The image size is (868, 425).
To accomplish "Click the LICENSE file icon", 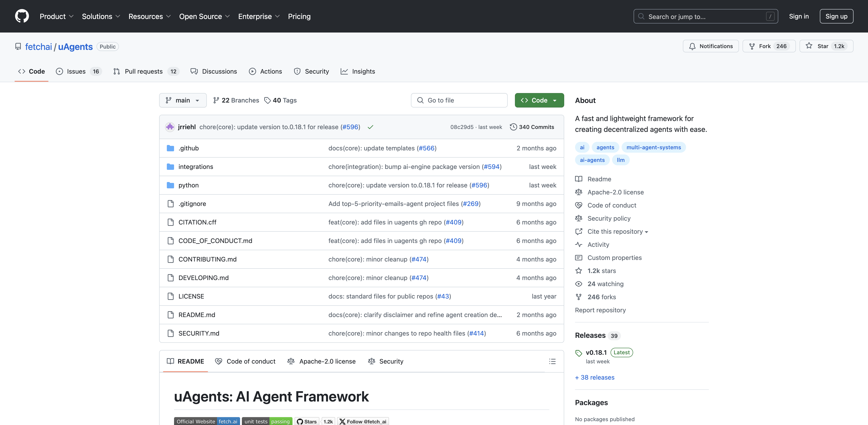I will point(170,296).
